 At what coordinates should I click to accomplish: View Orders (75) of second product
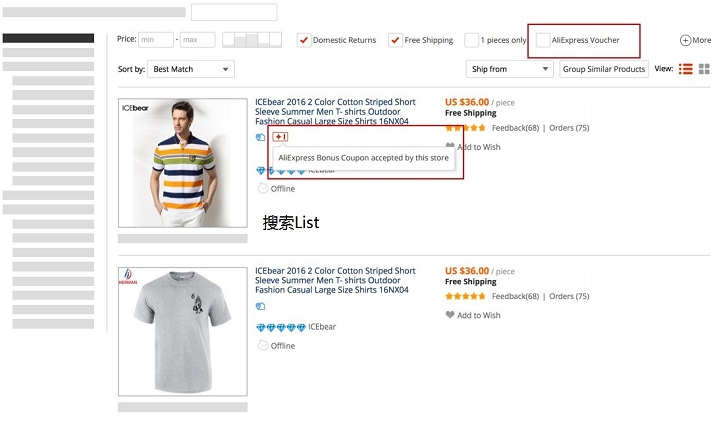click(x=569, y=296)
